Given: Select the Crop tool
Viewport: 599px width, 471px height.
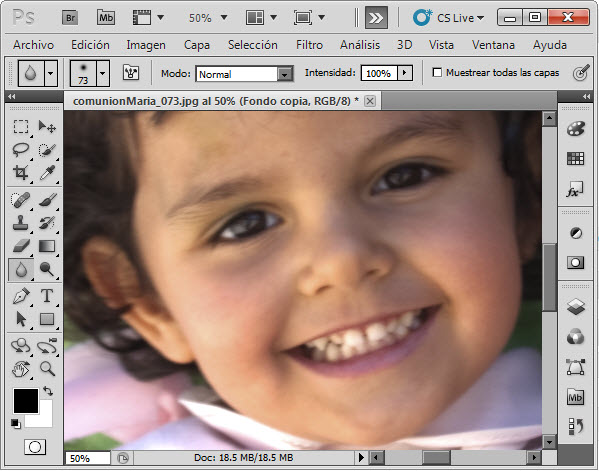Looking at the screenshot, I should tap(21, 173).
